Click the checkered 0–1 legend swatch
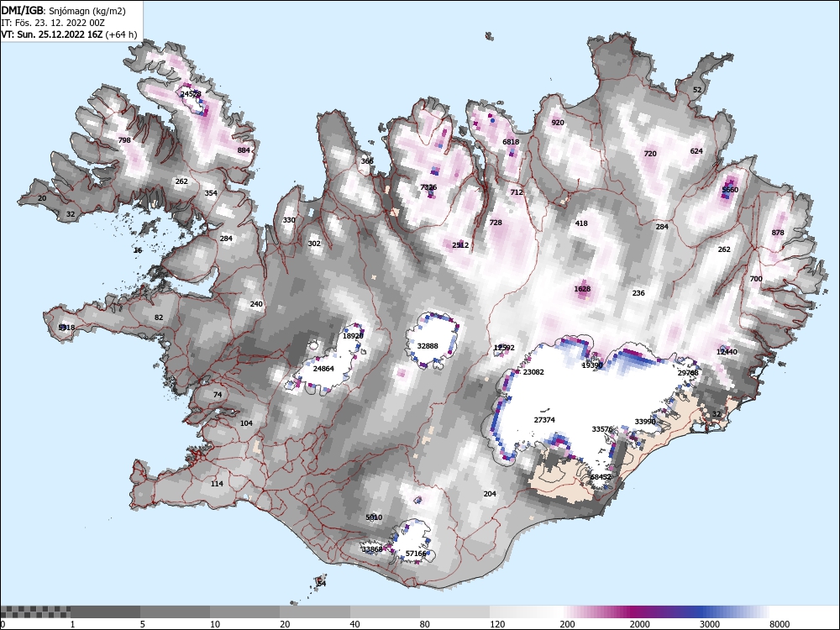 [x=35, y=612]
